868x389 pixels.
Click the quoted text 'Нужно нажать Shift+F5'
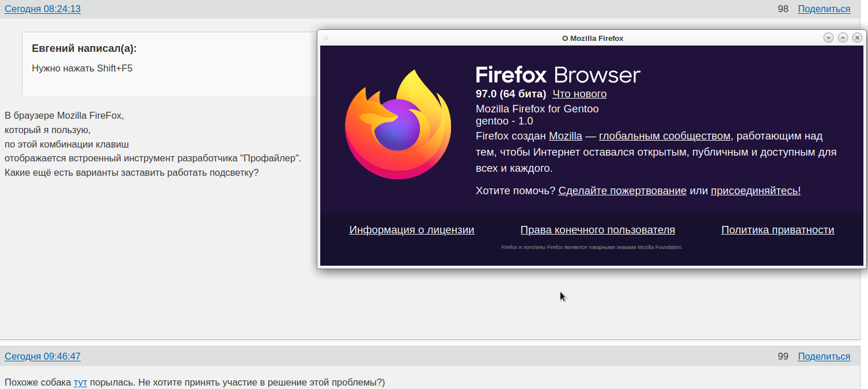[x=82, y=68]
